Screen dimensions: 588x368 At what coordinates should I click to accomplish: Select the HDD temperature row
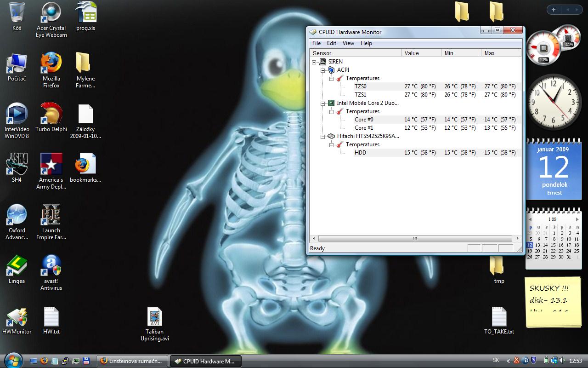click(437, 153)
